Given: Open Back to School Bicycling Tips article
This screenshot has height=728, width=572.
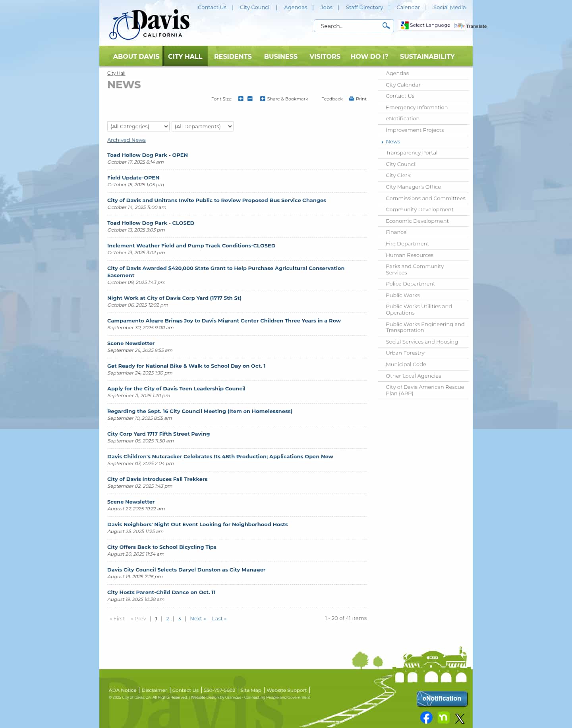Looking at the screenshot, I should click(x=162, y=547).
